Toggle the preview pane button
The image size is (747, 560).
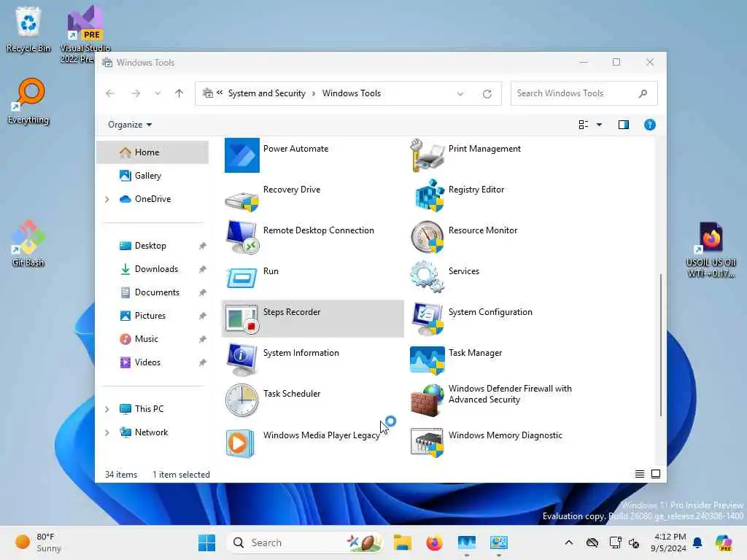coord(624,125)
